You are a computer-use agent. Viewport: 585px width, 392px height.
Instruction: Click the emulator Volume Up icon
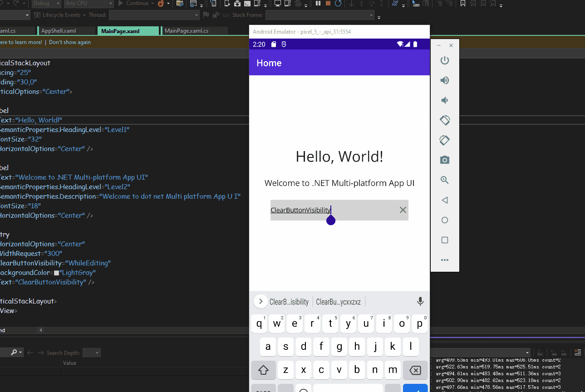point(444,80)
